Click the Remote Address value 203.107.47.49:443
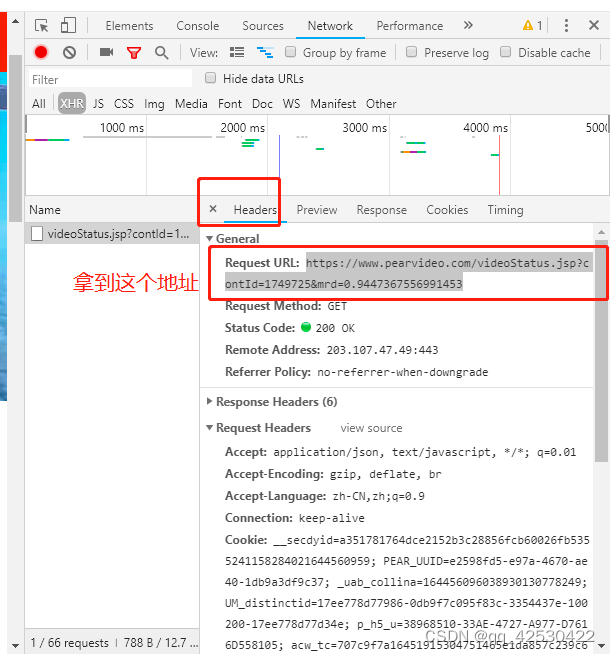610x654 pixels. (382, 350)
